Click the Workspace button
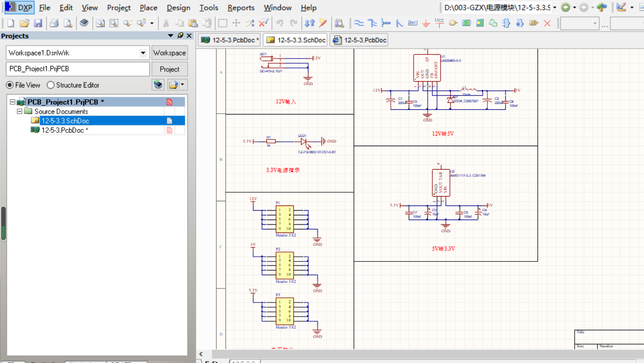 [x=169, y=53]
